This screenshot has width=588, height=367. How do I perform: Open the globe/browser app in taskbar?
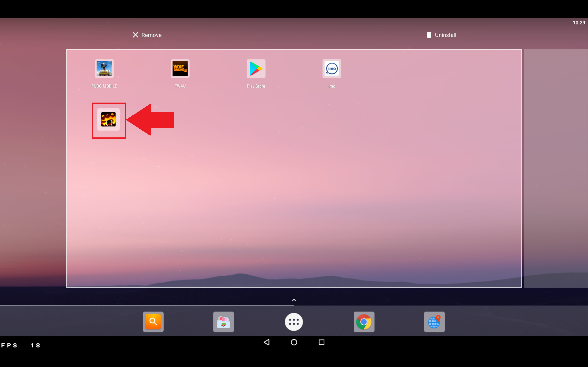[x=434, y=322]
